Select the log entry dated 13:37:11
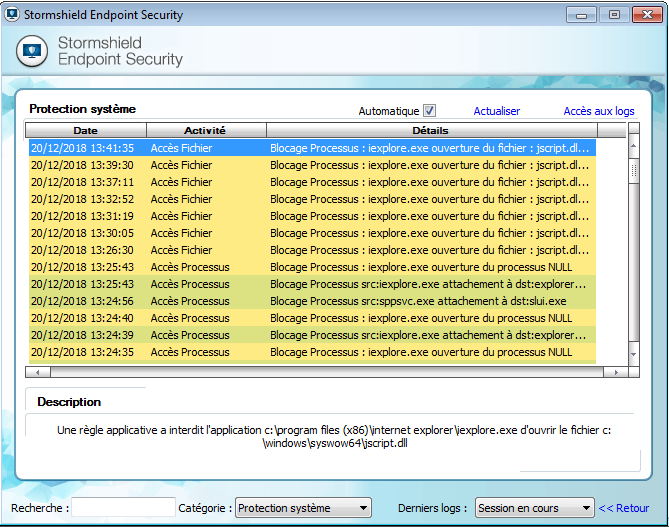Viewport: 669px width, 527px height. pos(312,182)
